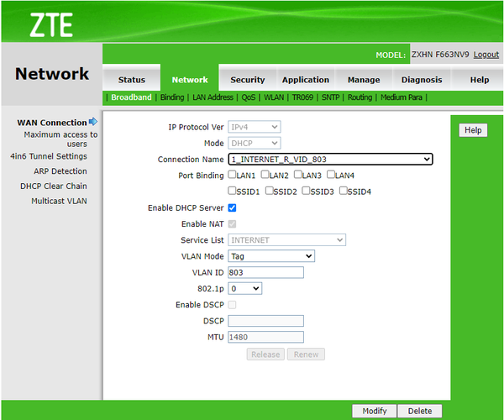Check the LAN4 port binding box

point(331,176)
